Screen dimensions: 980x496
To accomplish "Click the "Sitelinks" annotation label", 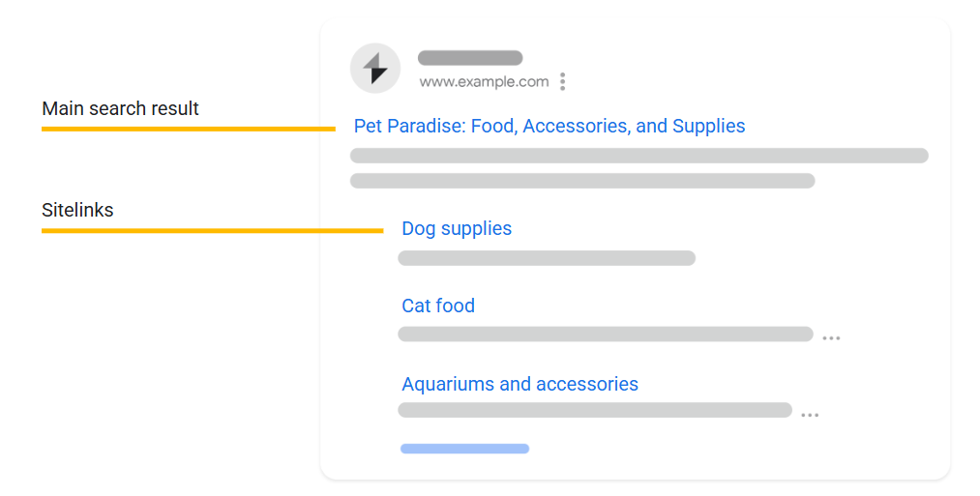I will tap(77, 210).
